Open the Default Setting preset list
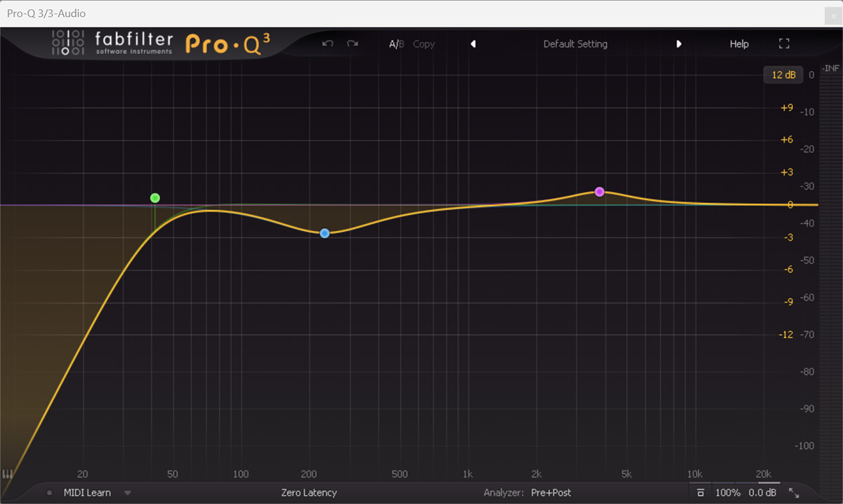 point(575,44)
